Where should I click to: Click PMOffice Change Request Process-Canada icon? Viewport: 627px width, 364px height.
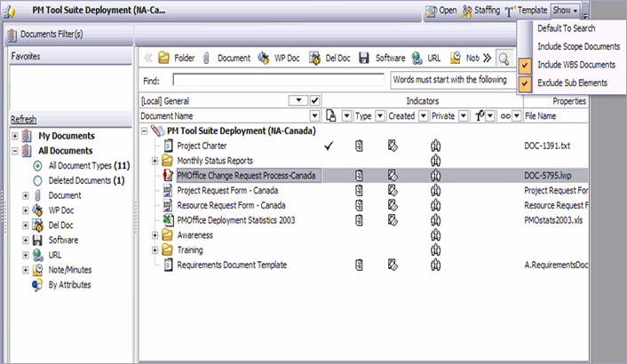(168, 175)
